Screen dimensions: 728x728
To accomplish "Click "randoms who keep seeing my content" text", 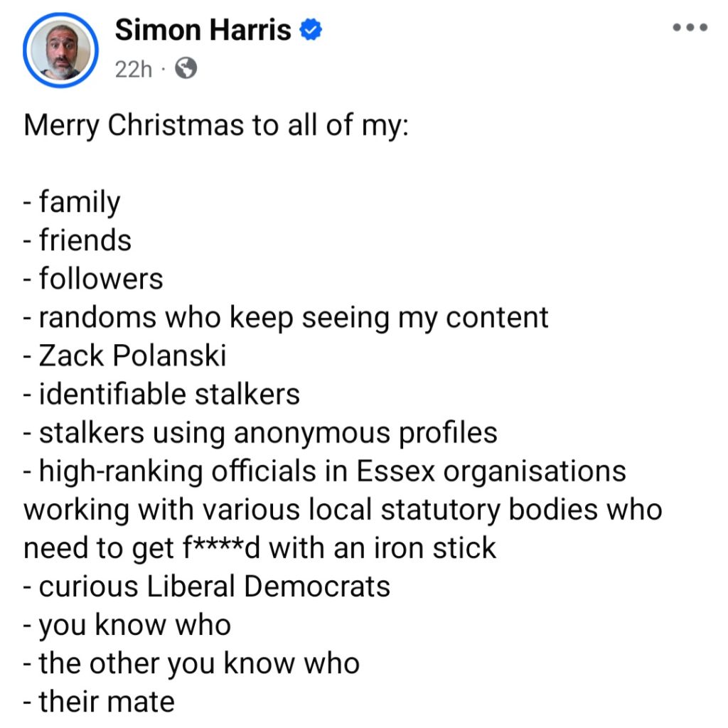I will coord(293,317).
